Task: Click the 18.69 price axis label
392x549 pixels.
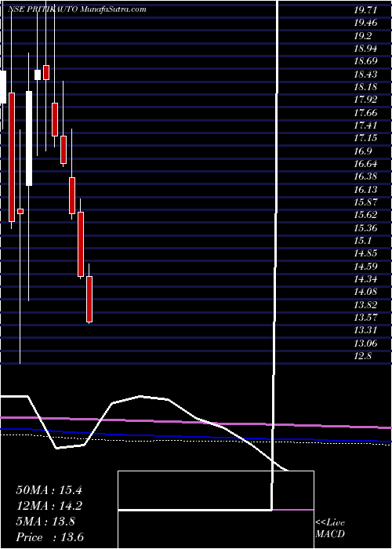Action: [365, 61]
